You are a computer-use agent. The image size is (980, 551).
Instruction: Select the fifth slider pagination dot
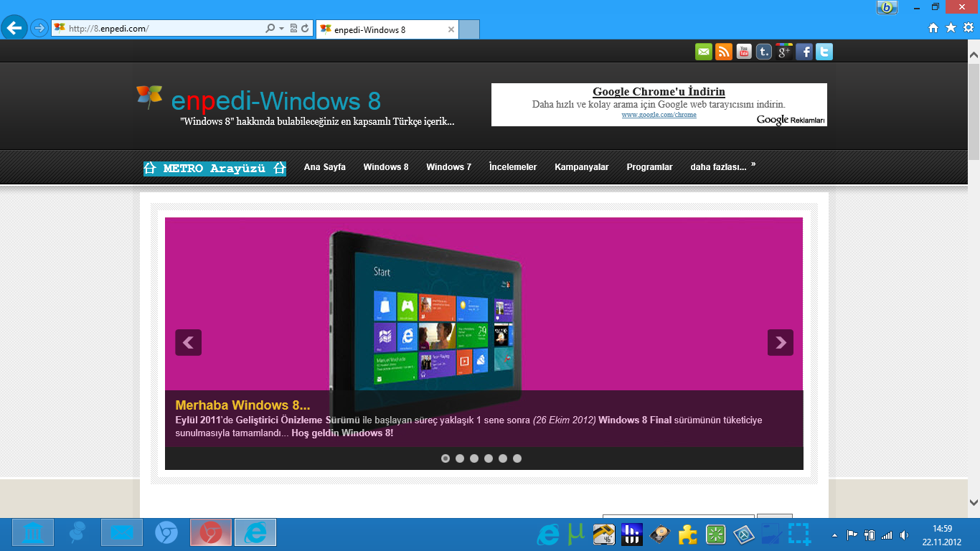pos(503,458)
